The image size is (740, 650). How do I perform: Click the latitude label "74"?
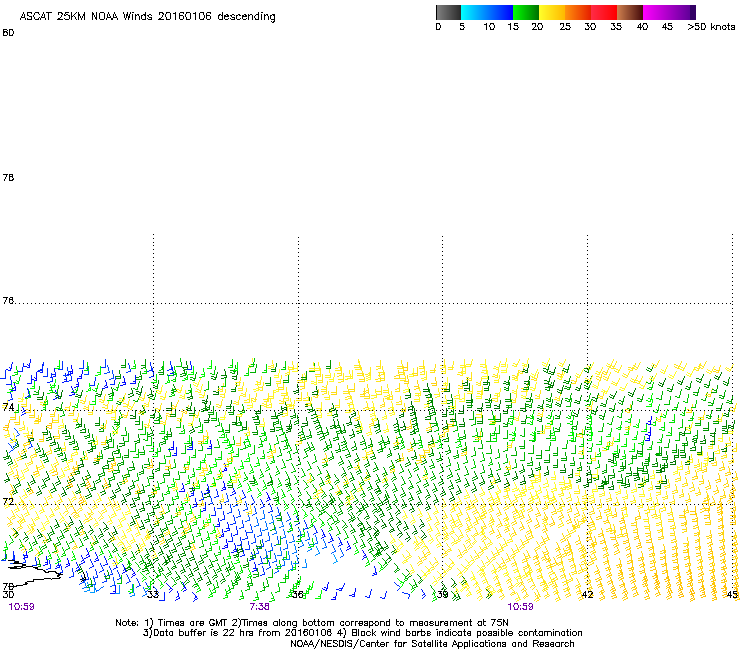[x=8, y=407]
